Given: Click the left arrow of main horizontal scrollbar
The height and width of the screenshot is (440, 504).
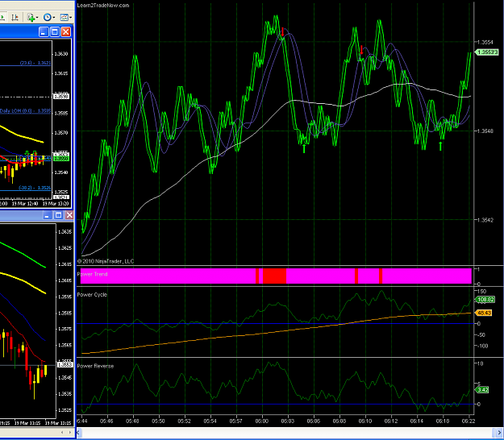Looking at the screenshot, I should tap(78, 433).
